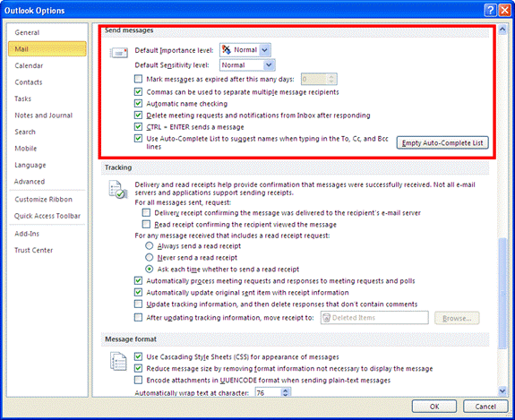The height and width of the screenshot is (420, 515).
Task: Click Empty Auto-Complete List button
Action: 442,143
